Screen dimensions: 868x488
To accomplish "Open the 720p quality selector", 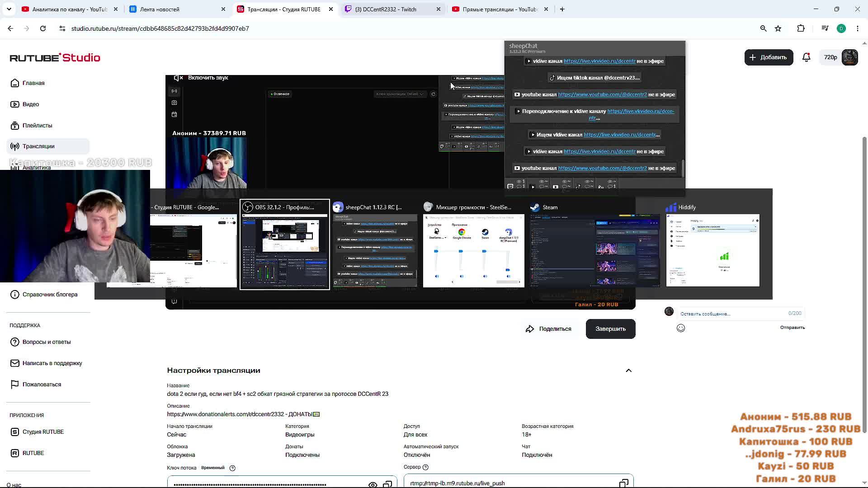I will (830, 57).
